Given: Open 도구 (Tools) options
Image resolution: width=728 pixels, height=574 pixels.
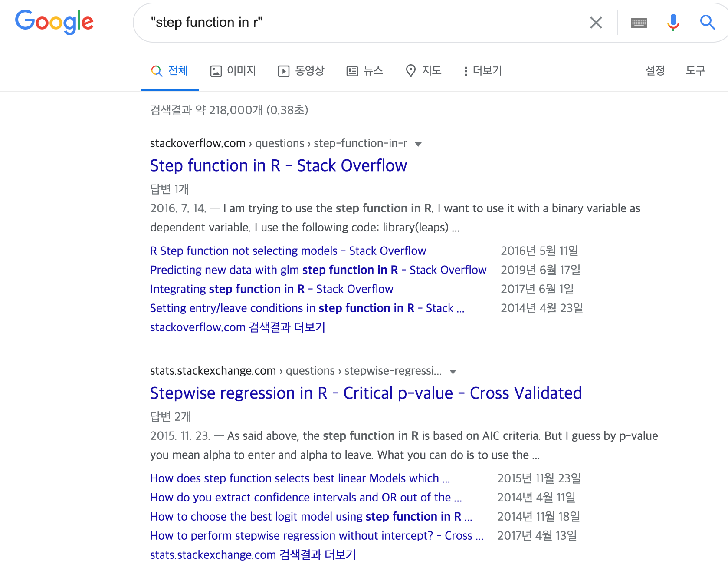Looking at the screenshot, I should click(x=695, y=71).
